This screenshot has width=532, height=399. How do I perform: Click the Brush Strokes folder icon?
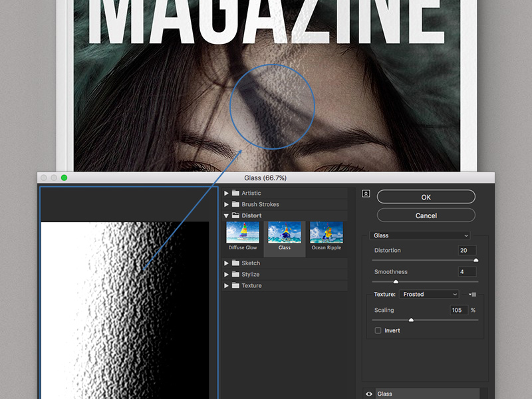(x=235, y=205)
